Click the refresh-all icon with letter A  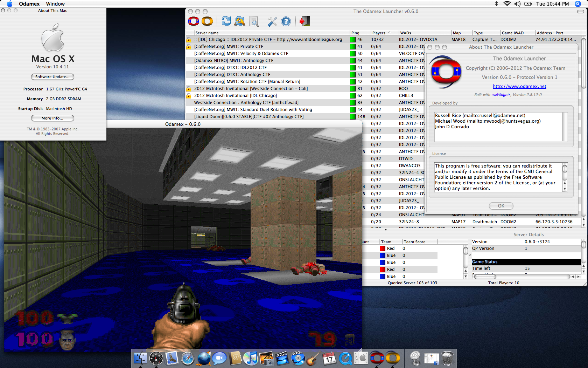click(240, 22)
